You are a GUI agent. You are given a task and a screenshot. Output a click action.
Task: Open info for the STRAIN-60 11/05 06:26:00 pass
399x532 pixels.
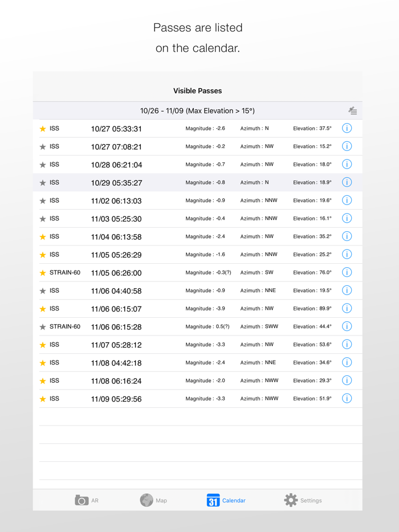[x=347, y=272]
